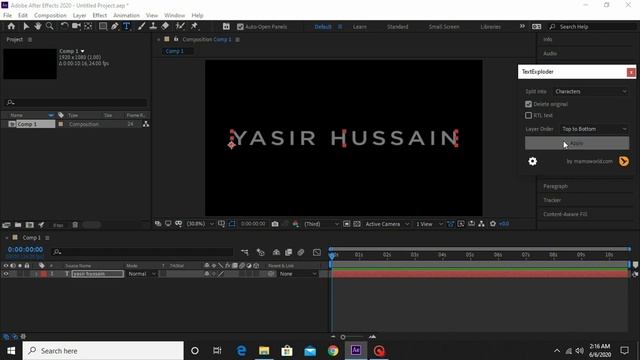Select the Puppet Pin tool
The image size is (640, 360).
click(194, 26)
